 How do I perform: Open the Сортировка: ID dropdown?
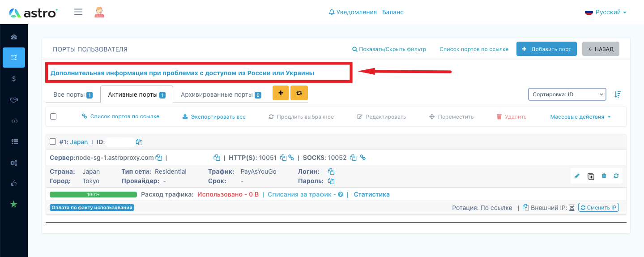567,94
